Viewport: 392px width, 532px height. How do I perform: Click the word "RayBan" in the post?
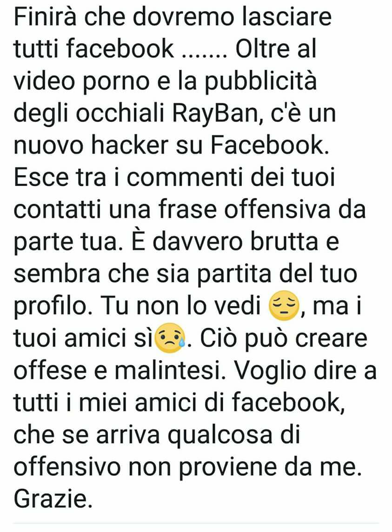click(x=214, y=113)
